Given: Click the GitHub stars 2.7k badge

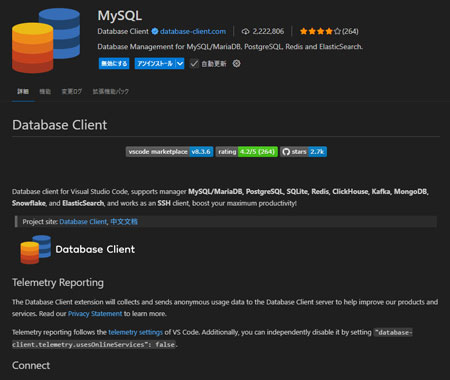Looking at the screenshot, I should [303, 152].
